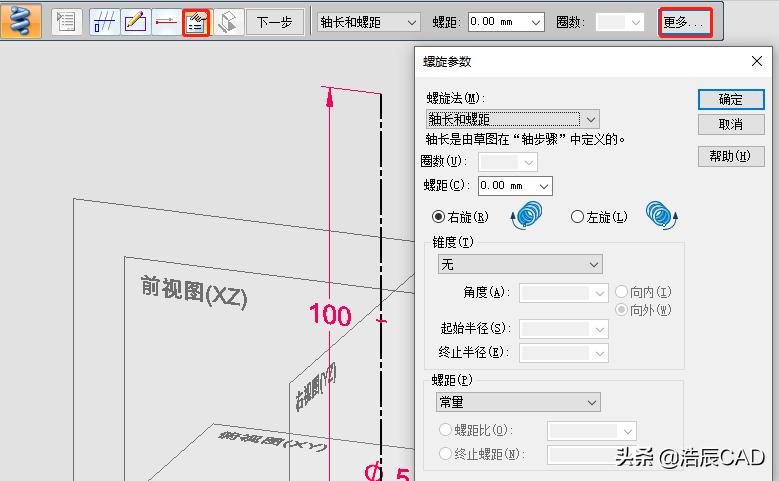779x481 pixels.
Task: Open the 螺距(P) dropdown showing 常量
Action: coord(518,402)
